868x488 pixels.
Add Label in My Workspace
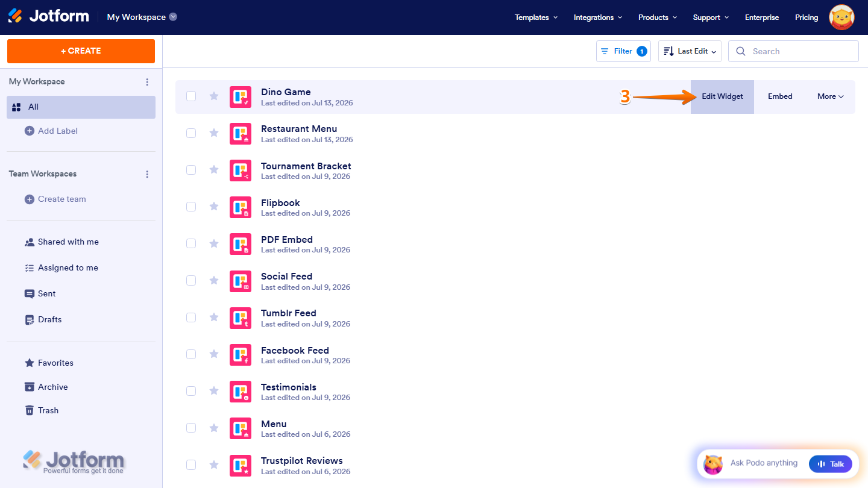coord(51,131)
